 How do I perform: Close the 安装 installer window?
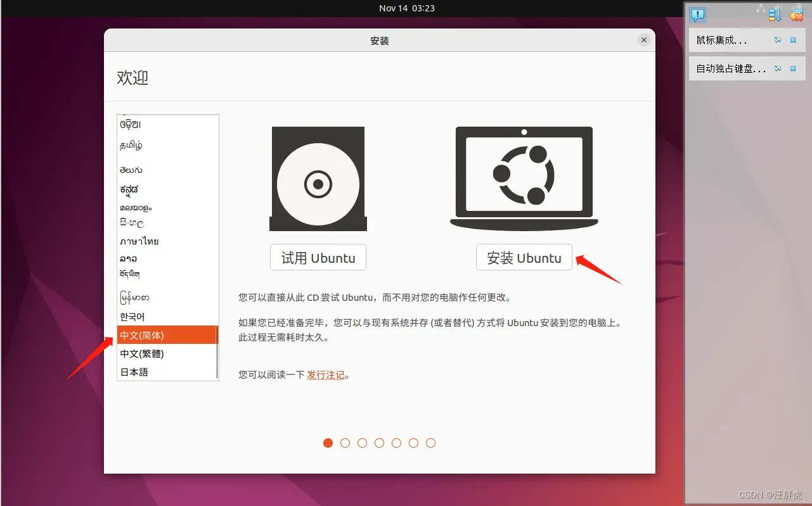644,40
